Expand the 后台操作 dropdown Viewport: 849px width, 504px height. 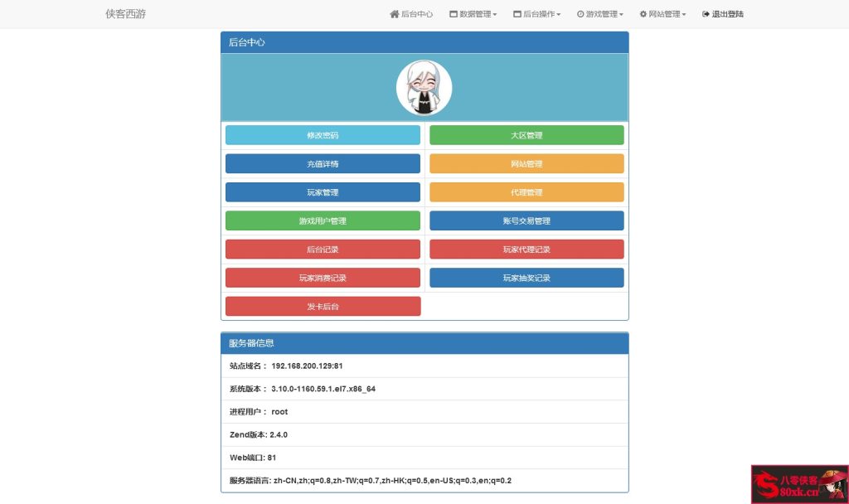537,14
